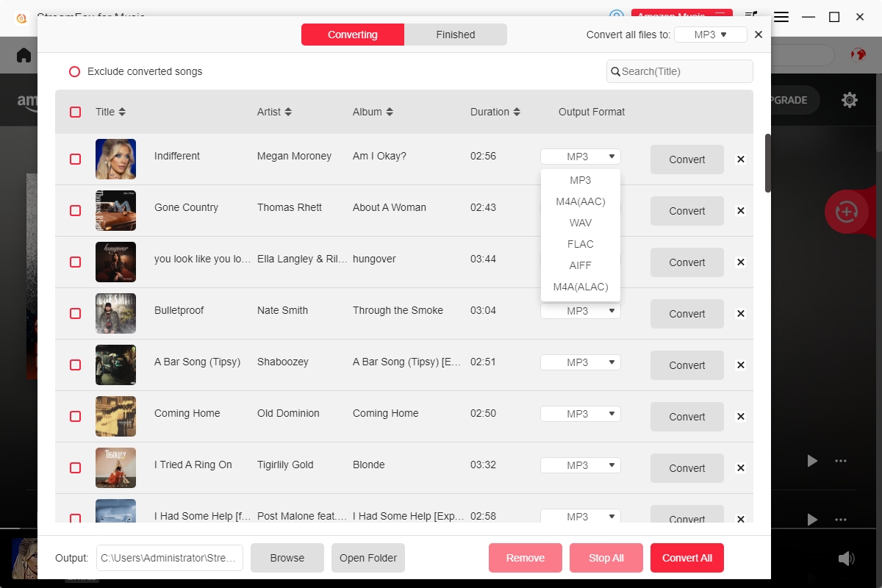Viewport: 882px width, 588px height.
Task: Switch to the Finished tab
Action: tap(456, 35)
